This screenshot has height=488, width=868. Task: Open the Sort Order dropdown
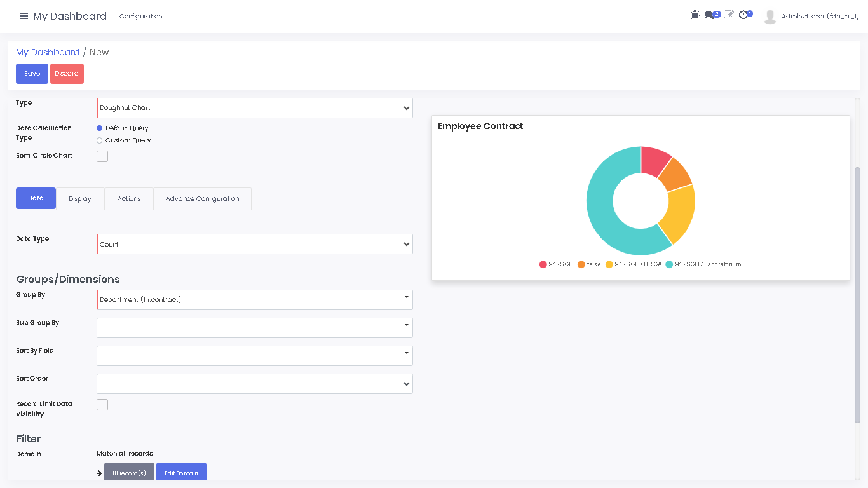click(x=254, y=384)
